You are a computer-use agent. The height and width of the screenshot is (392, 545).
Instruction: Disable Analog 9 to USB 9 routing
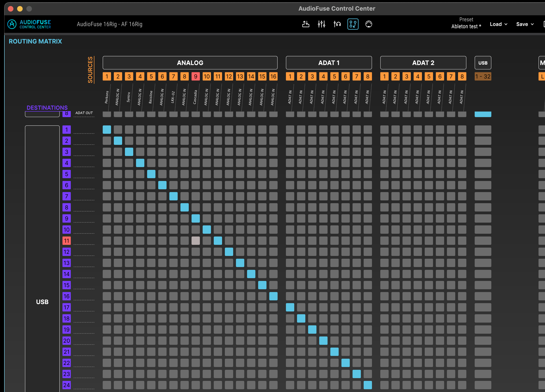point(196,218)
